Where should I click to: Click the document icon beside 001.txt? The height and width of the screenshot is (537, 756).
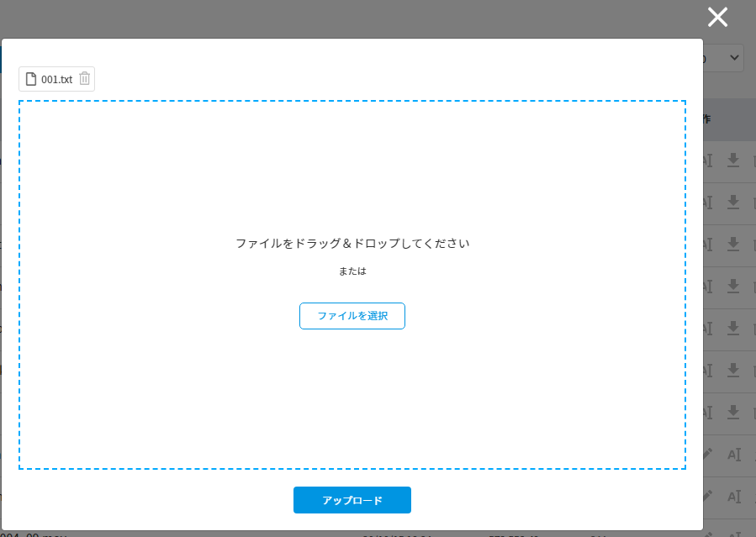31,79
